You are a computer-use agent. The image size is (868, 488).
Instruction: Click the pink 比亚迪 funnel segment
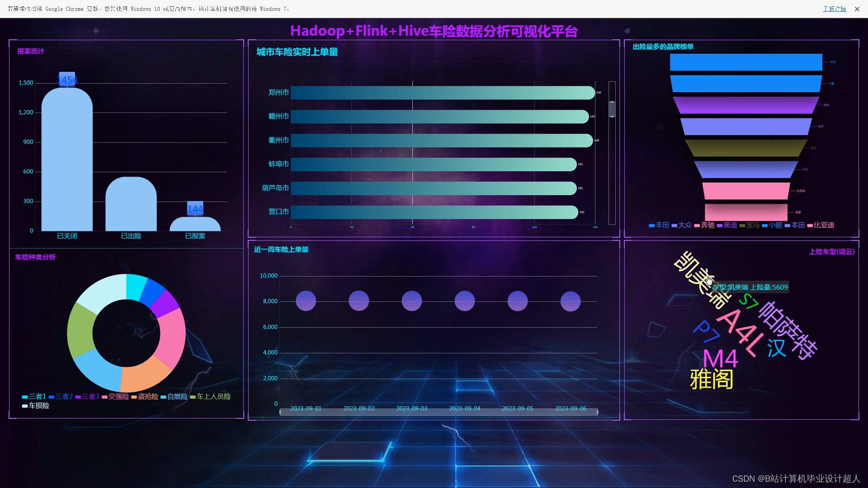pos(746,191)
